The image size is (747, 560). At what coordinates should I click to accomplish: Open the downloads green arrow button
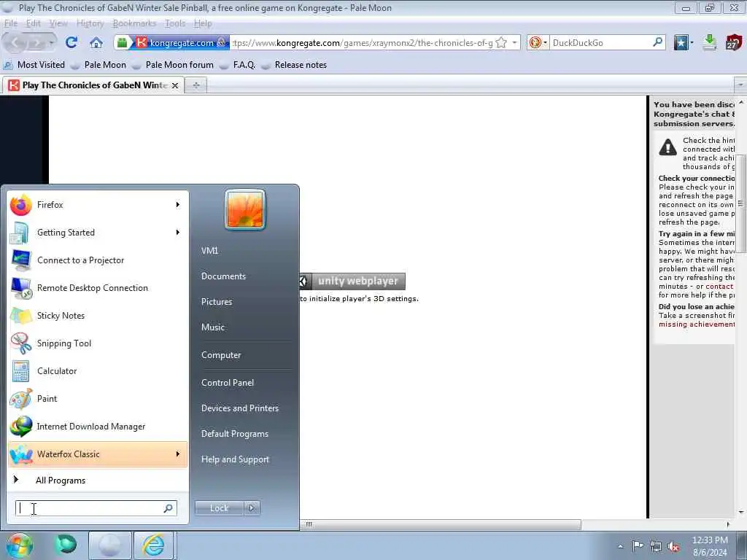point(710,42)
